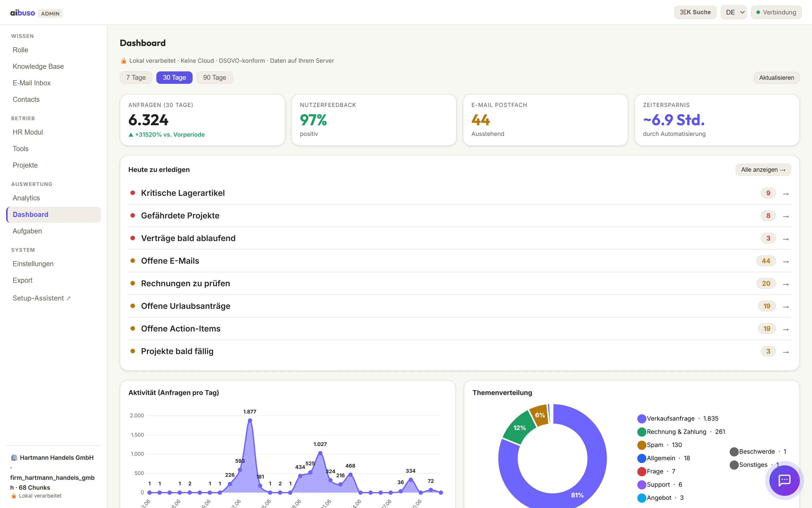812x508 pixels.
Task: Select the 7 Tage range
Action: click(x=136, y=78)
